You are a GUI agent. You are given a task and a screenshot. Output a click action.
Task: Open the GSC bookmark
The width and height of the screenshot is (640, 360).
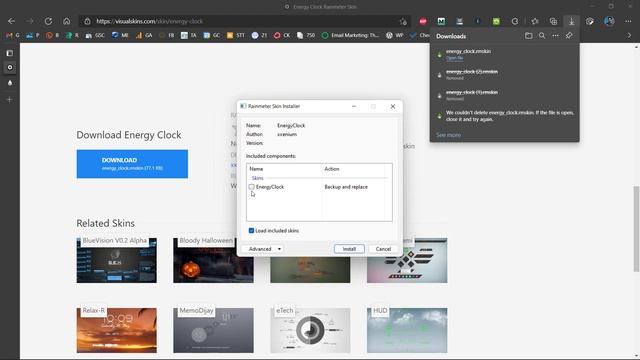(x=96, y=36)
